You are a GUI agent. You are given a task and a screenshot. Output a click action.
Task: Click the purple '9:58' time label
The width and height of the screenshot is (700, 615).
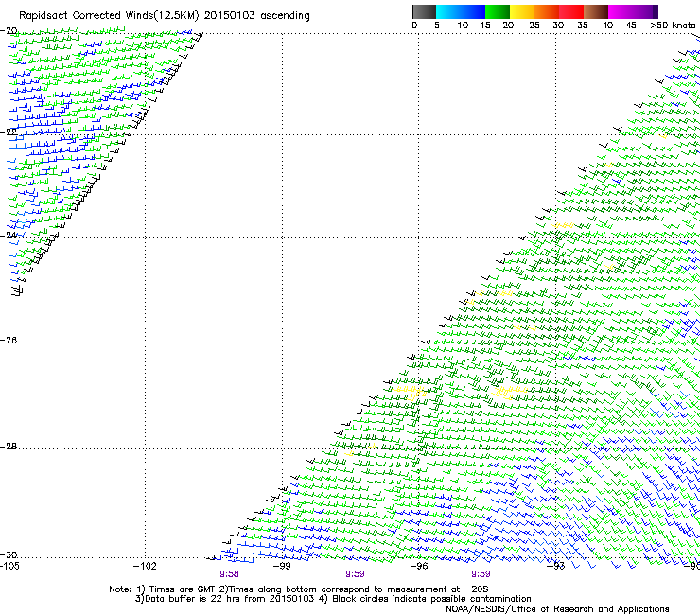click(x=229, y=574)
